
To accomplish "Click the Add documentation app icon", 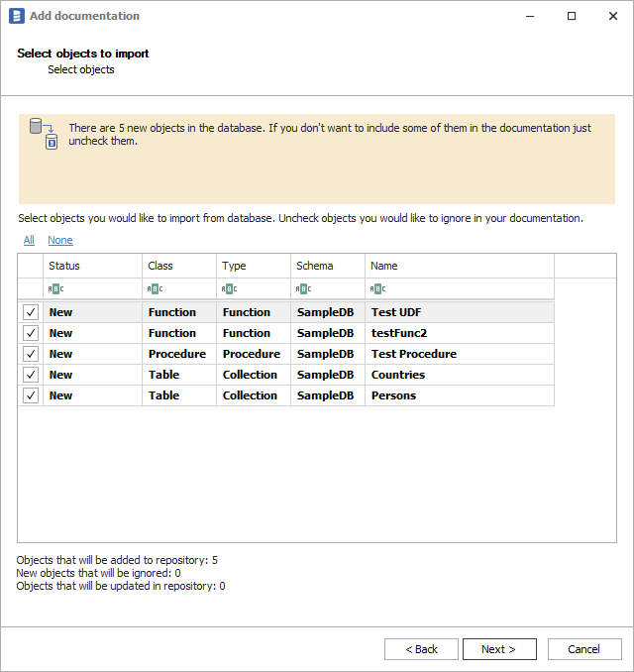I will tap(17, 16).
